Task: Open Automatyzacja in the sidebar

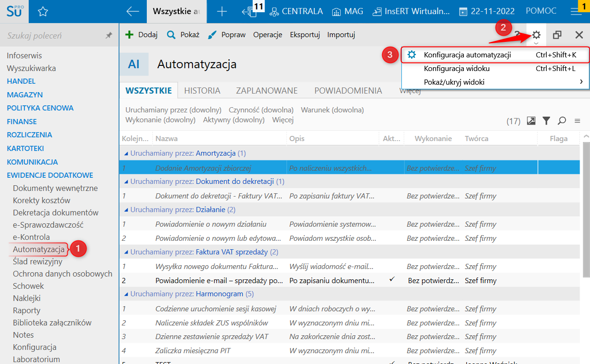Action: coord(39,249)
